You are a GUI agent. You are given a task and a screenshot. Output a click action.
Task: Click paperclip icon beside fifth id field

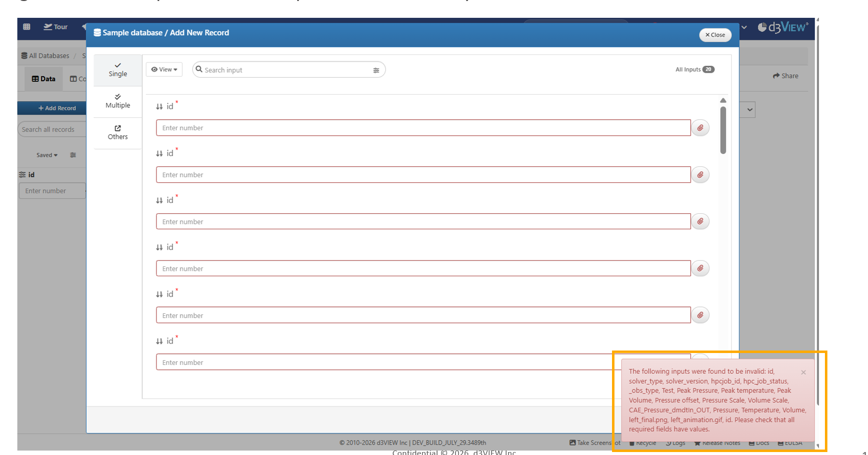click(x=700, y=315)
